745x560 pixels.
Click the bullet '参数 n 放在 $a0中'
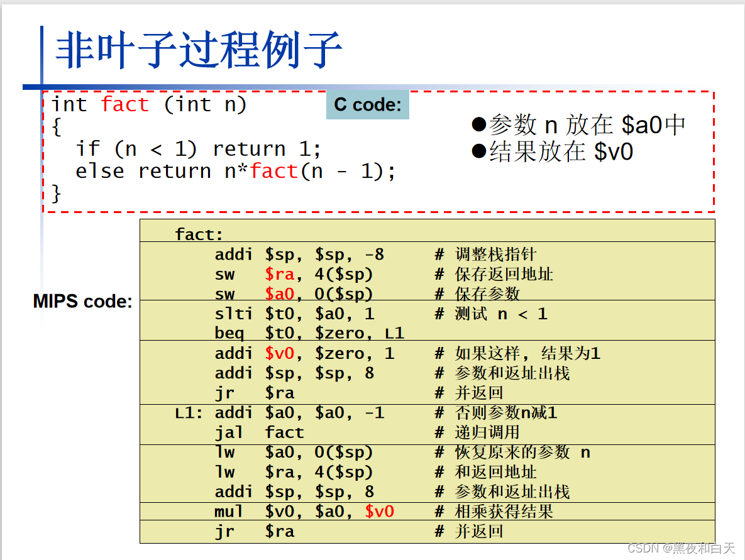(578, 125)
